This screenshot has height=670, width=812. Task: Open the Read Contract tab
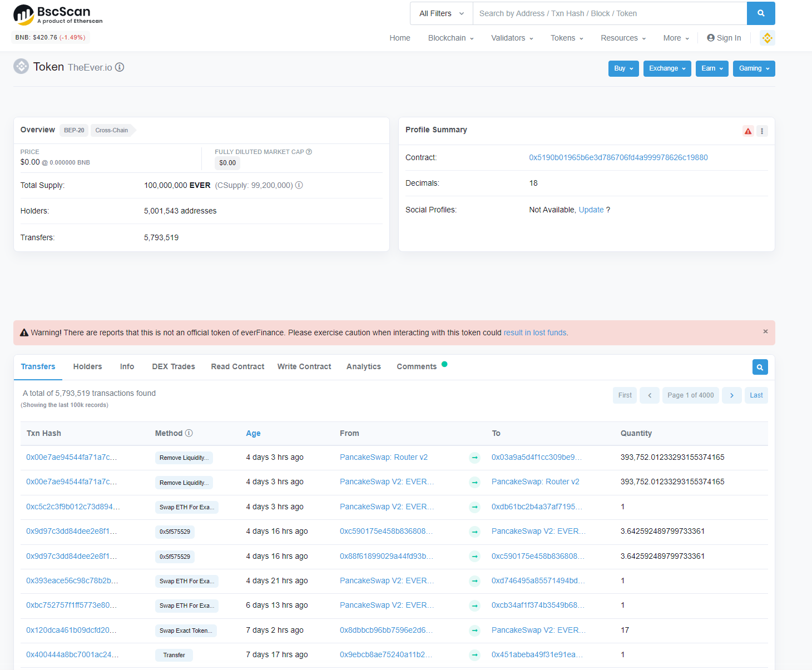237,366
